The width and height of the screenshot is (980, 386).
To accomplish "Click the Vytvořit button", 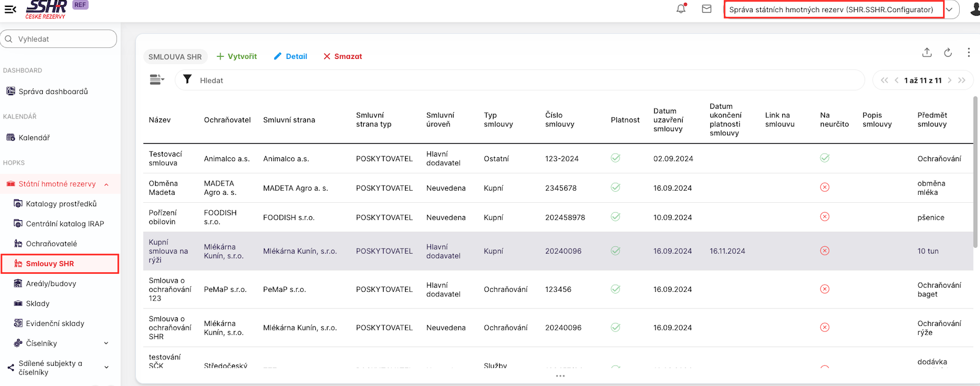I will [x=237, y=56].
